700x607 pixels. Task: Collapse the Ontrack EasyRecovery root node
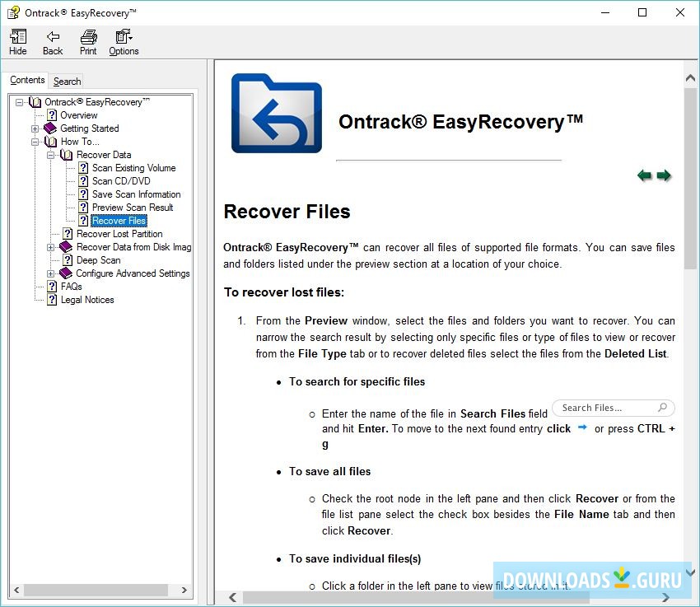tap(19, 102)
